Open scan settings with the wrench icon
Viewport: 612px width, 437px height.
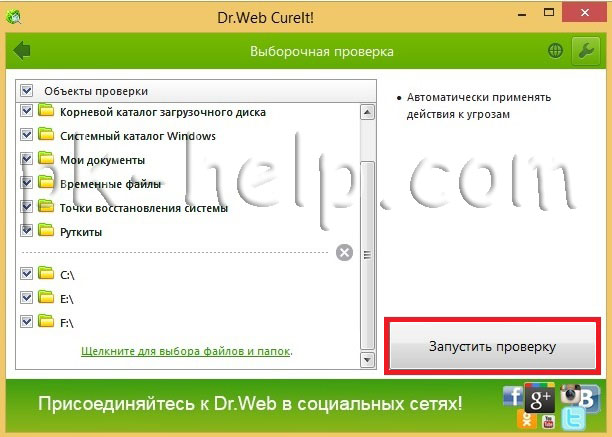click(586, 51)
